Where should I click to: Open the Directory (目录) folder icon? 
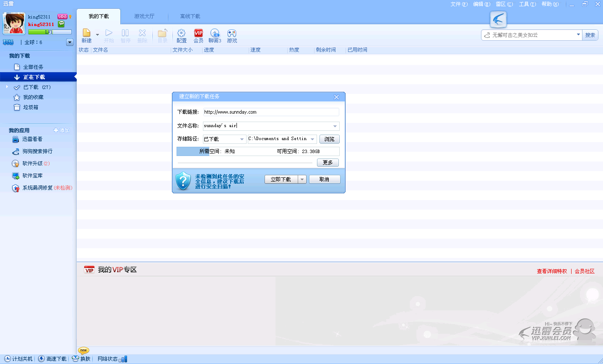[x=163, y=36]
